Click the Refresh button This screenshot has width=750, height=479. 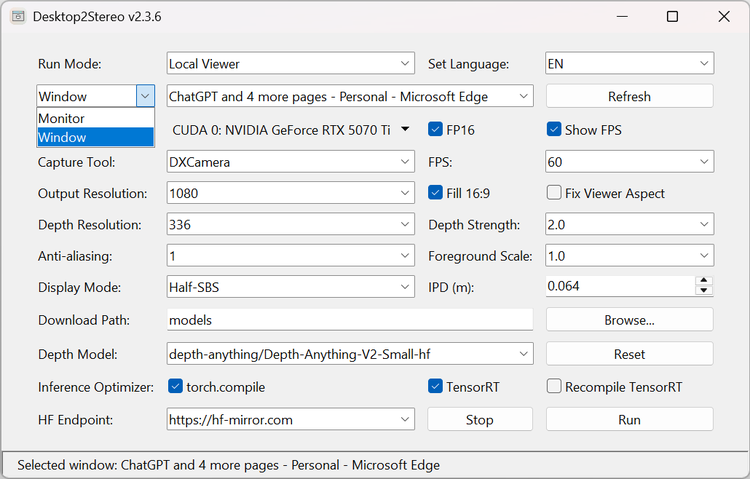[629, 97]
